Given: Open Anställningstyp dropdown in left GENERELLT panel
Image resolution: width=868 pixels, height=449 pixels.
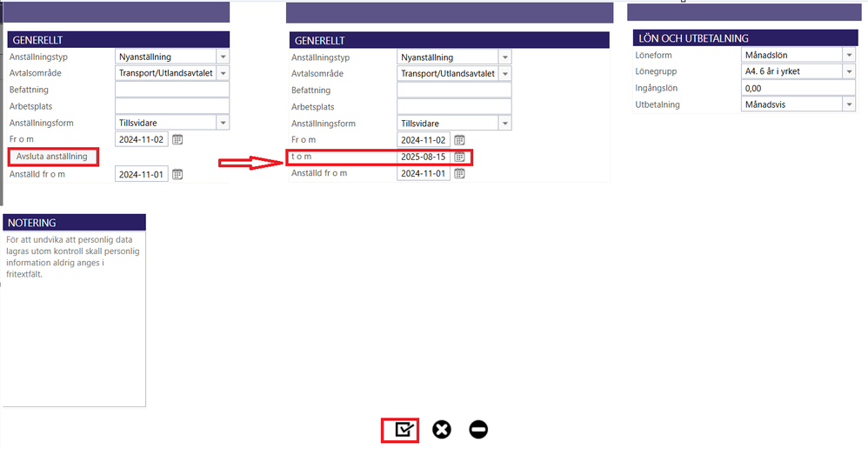Looking at the screenshot, I should pos(223,57).
